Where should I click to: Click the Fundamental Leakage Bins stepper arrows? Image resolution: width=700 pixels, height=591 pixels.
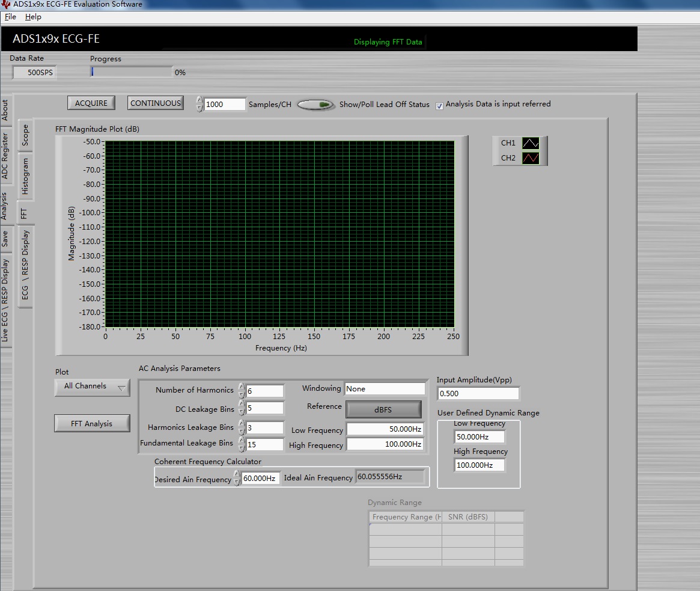[x=242, y=444]
